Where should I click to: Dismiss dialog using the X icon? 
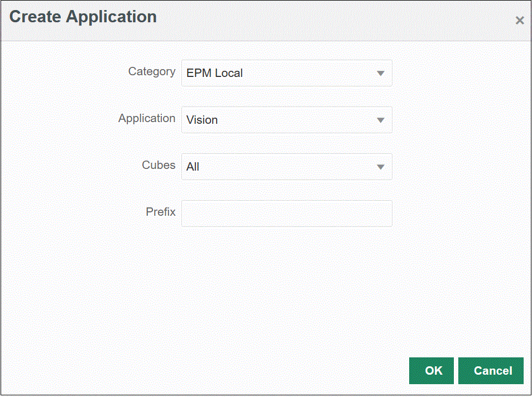[519, 21]
